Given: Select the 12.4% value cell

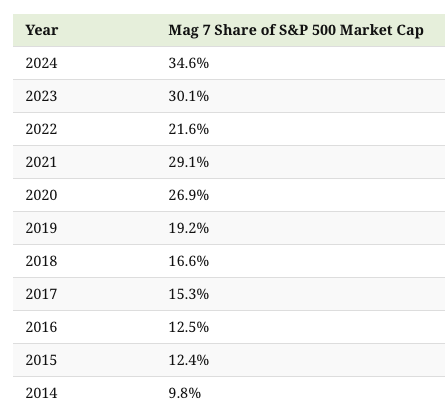Looking at the screenshot, I should (x=189, y=360).
